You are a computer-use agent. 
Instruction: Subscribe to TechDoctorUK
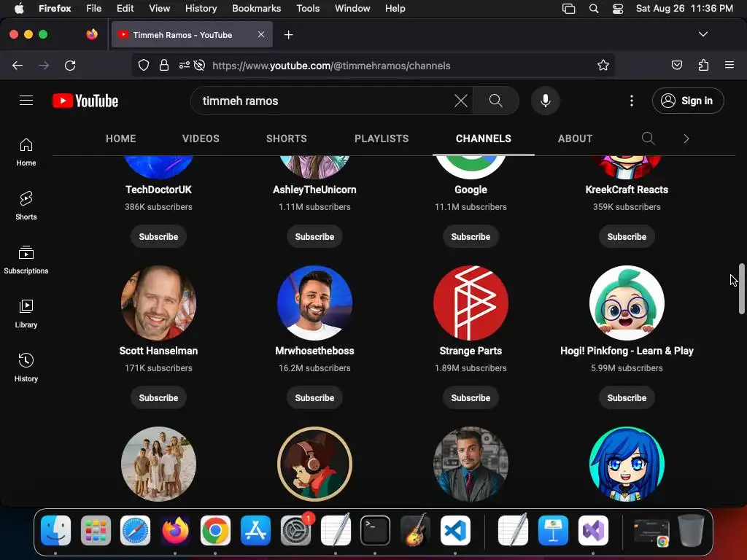coord(158,237)
